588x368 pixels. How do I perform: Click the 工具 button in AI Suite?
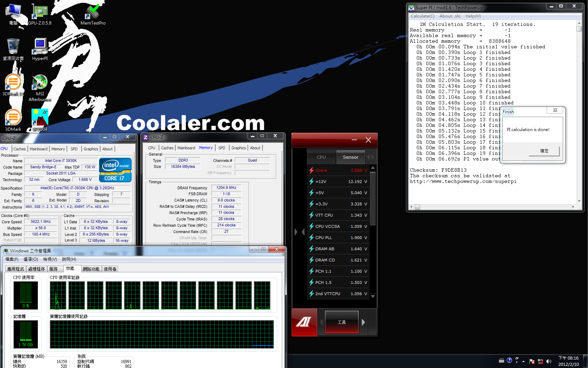click(x=342, y=322)
